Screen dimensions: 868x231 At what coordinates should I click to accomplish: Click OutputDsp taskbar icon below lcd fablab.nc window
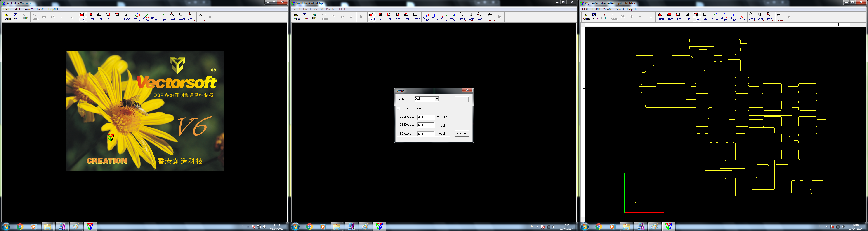point(669,227)
